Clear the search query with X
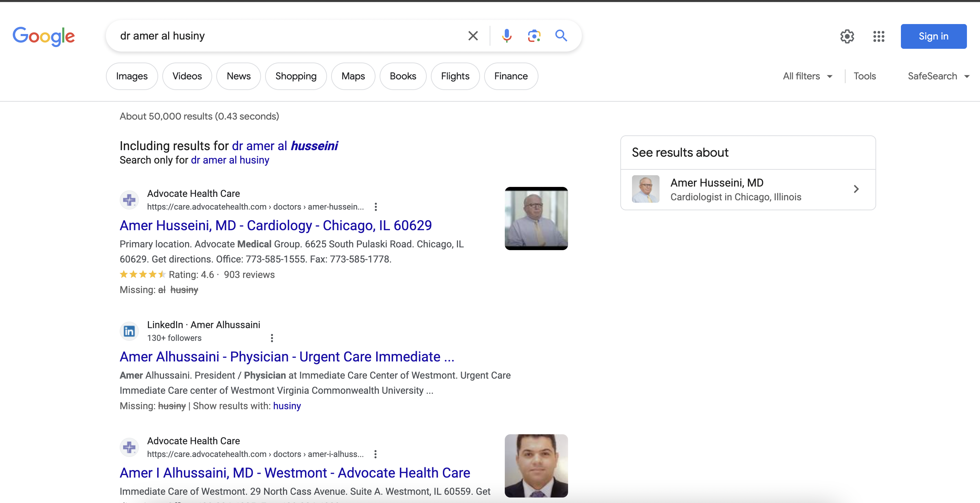Image resolution: width=980 pixels, height=503 pixels. click(473, 36)
